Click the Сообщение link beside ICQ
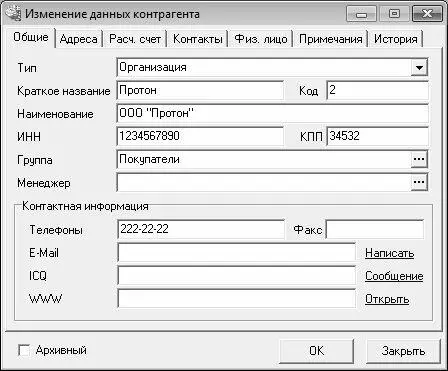The height and width of the screenshot is (371, 448). coord(394,276)
